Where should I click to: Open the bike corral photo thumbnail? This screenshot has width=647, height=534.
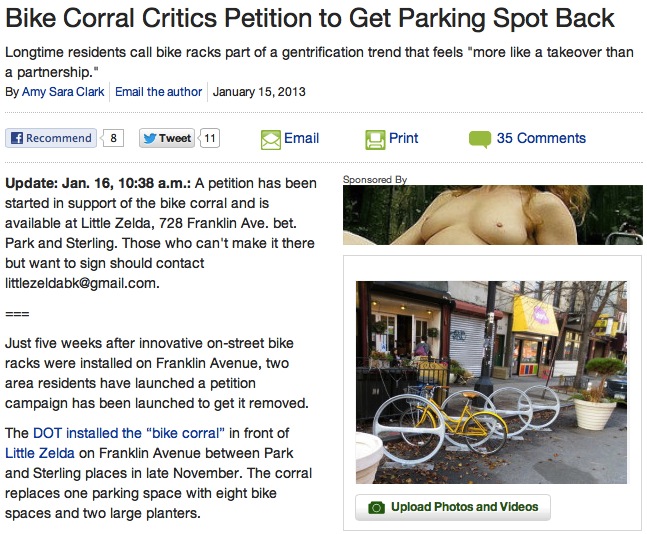tap(491, 382)
